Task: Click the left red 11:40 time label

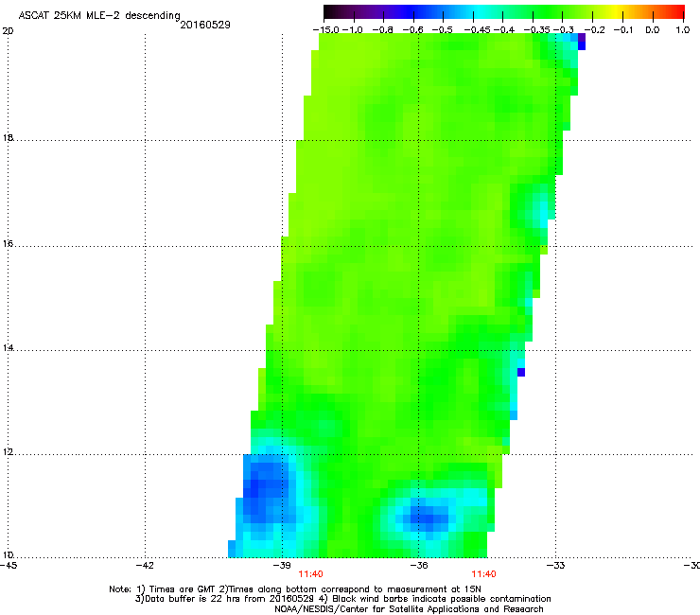Action: [310, 574]
